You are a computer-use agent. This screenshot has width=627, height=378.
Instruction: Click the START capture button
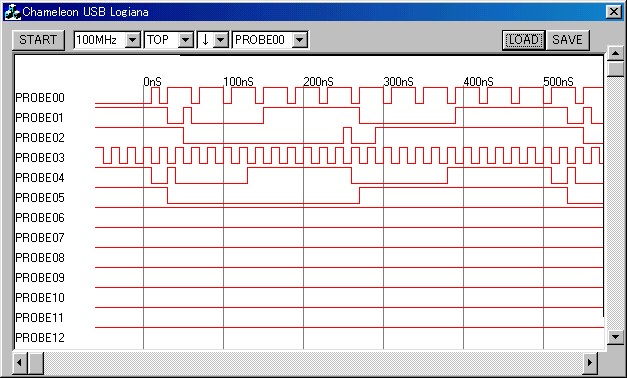[x=38, y=40]
